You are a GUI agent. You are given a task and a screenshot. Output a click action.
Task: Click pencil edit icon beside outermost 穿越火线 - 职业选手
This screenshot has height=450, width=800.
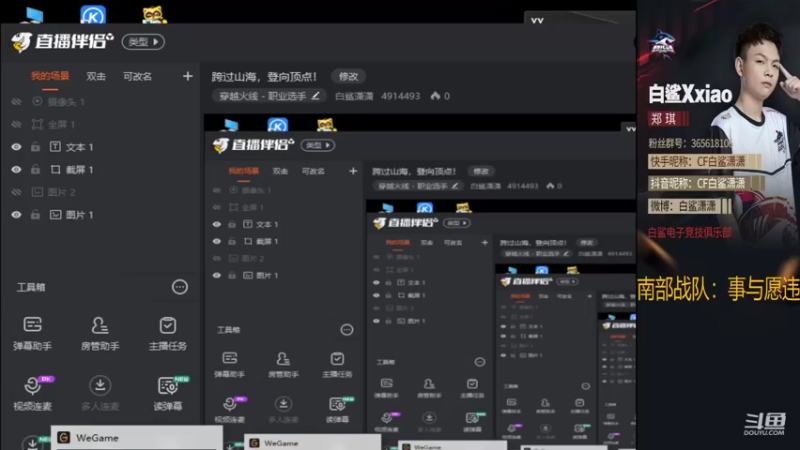pyautogui.click(x=315, y=96)
